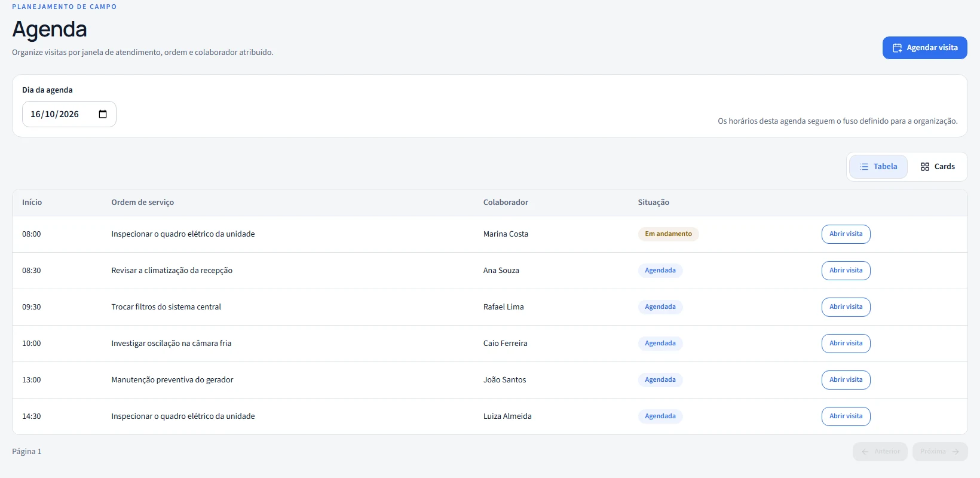Switch to the Cards view
The height and width of the screenshot is (478, 980).
tap(938, 167)
